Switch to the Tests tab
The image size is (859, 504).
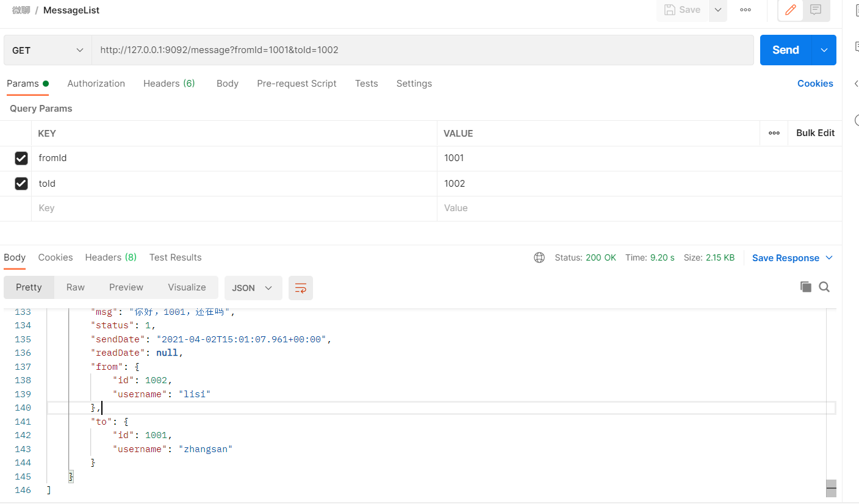coord(367,84)
